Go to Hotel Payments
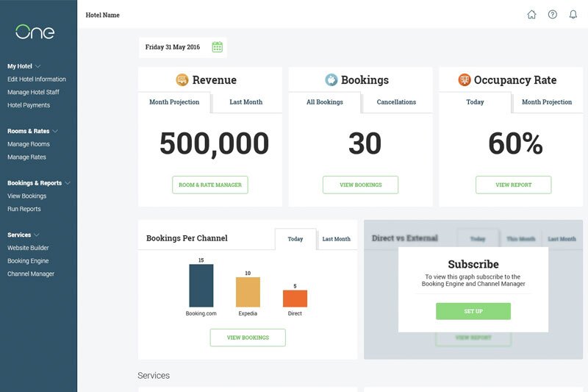Screen dimensions: 588x392 tap(29, 105)
